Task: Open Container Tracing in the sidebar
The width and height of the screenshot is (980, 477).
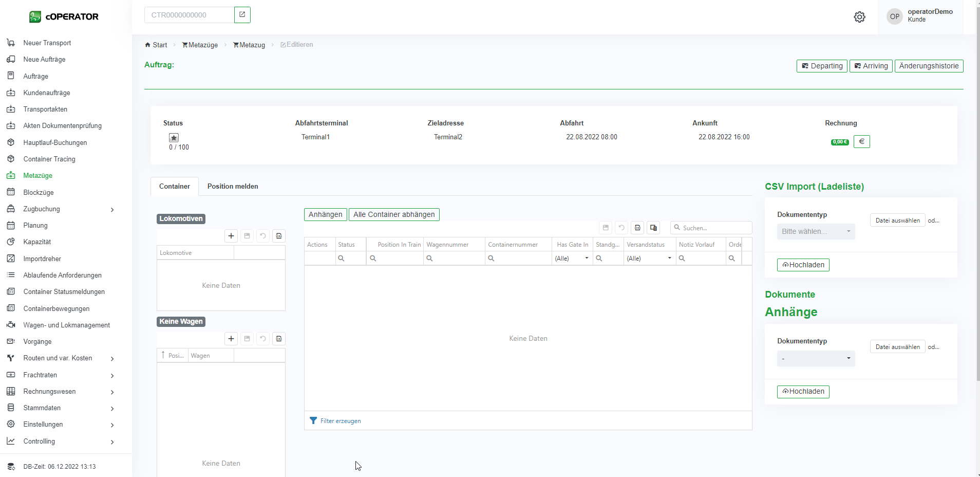Action: coord(49,159)
